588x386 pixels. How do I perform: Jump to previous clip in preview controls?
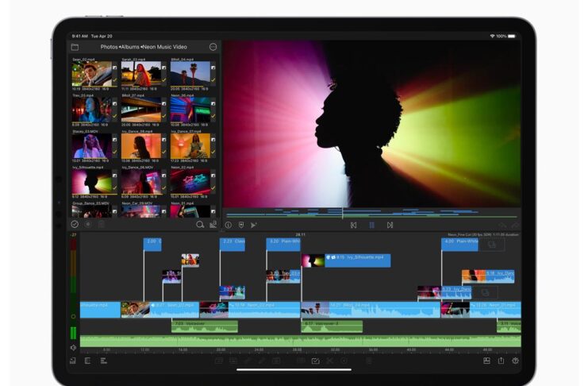(x=353, y=225)
